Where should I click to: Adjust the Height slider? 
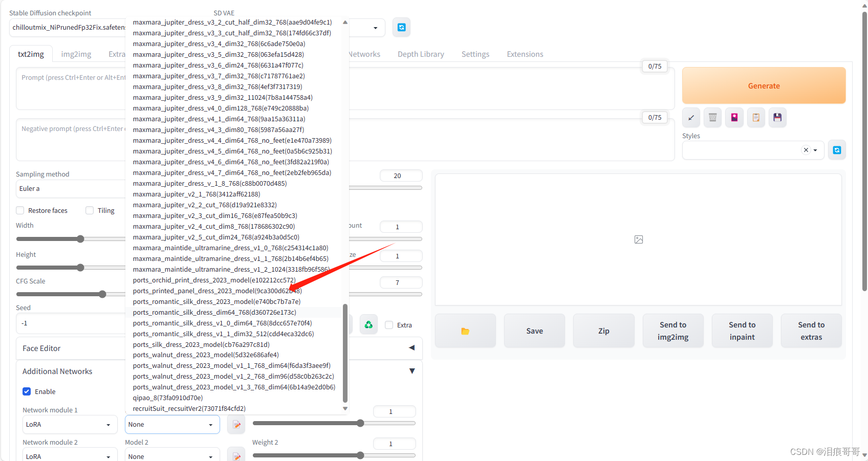[x=80, y=268]
